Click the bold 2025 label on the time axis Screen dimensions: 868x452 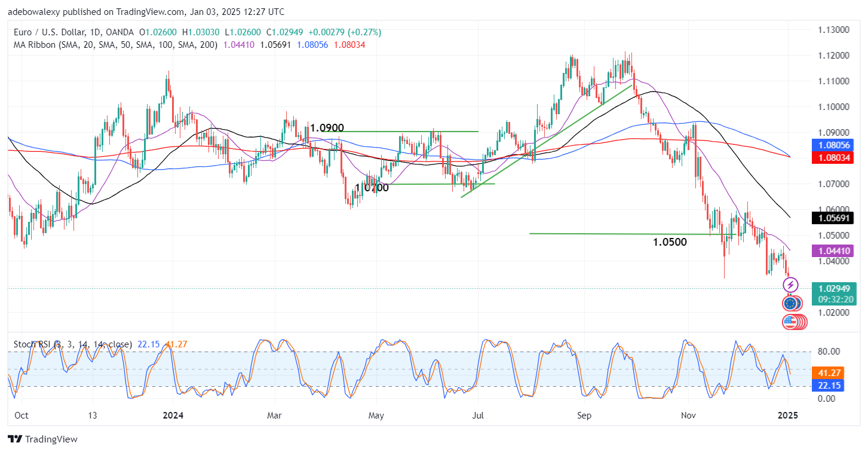[x=788, y=415]
